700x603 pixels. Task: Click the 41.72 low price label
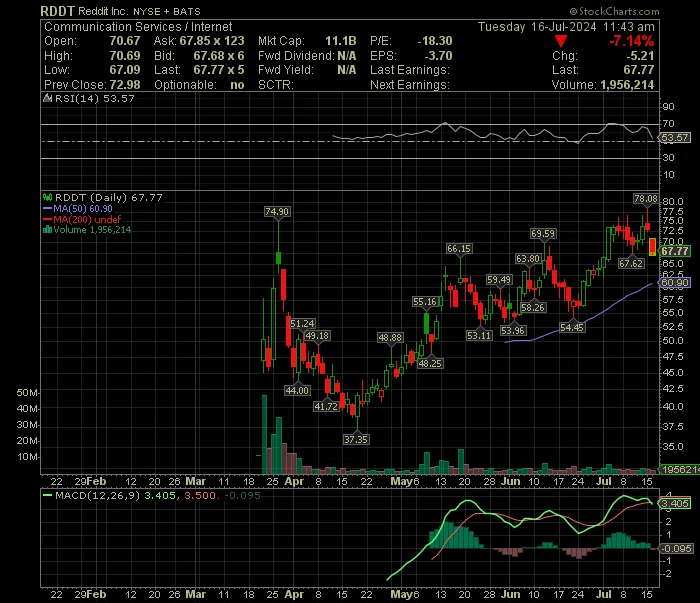tap(326, 406)
